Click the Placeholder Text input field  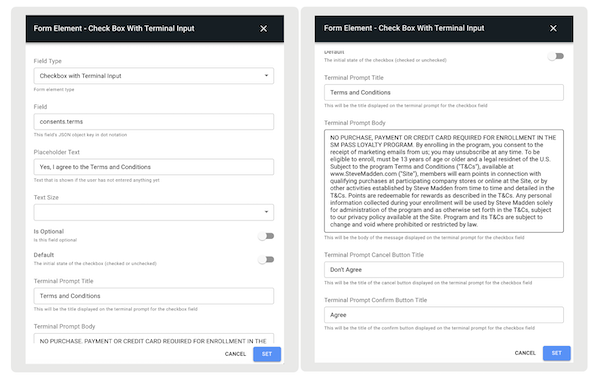[x=153, y=167]
